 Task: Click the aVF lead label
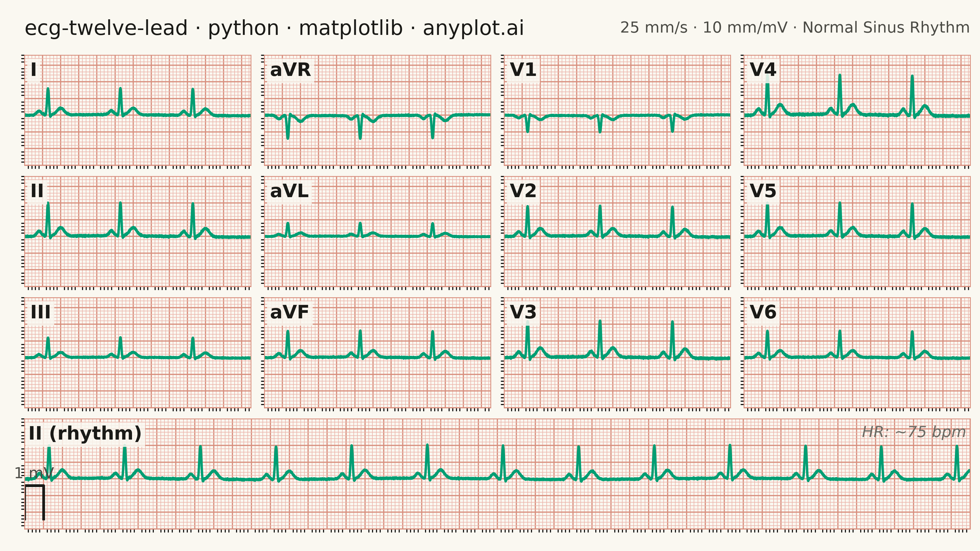pos(289,312)
